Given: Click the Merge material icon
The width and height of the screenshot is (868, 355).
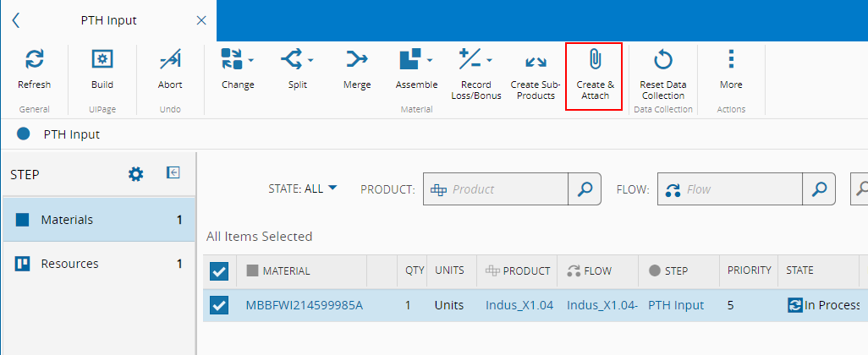Looking at the screenshot, I should 357,60.
